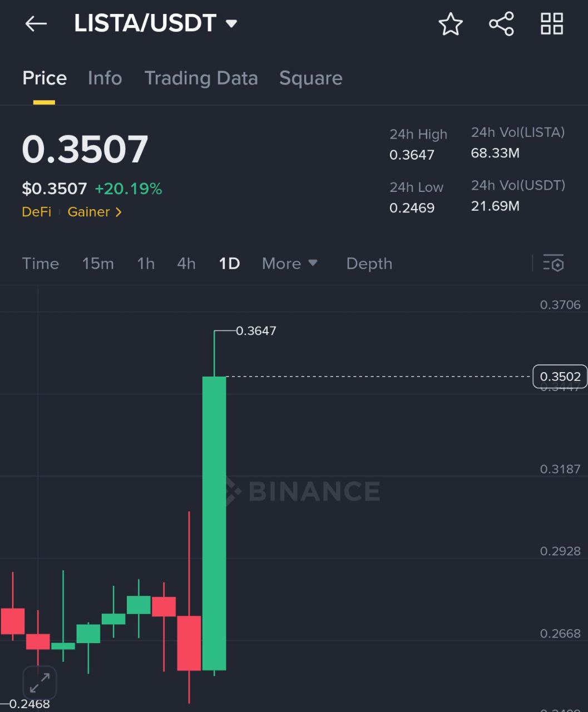Tap the 24h High value 0.3647

pos(412,155)
